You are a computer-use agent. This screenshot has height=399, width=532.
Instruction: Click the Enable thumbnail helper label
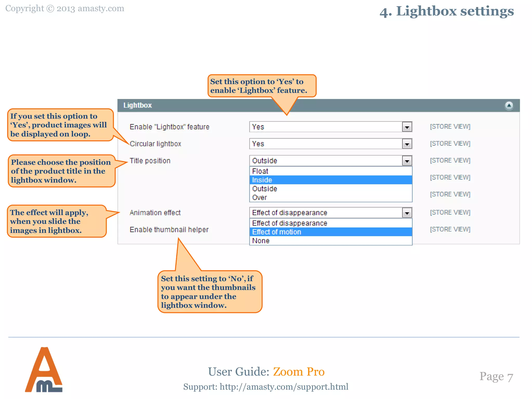point(169,230)
